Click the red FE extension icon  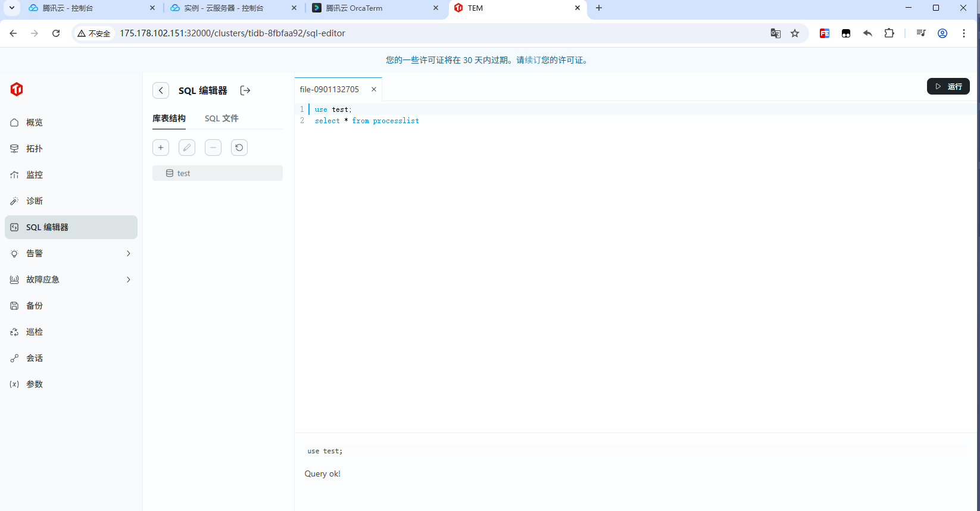click(825, 33)
